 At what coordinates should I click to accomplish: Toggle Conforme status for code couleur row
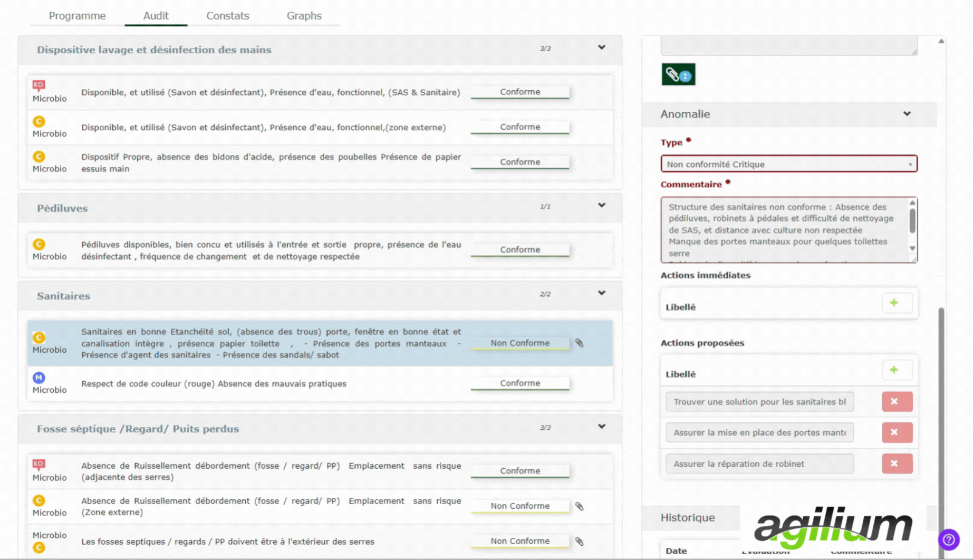[519, 383]
